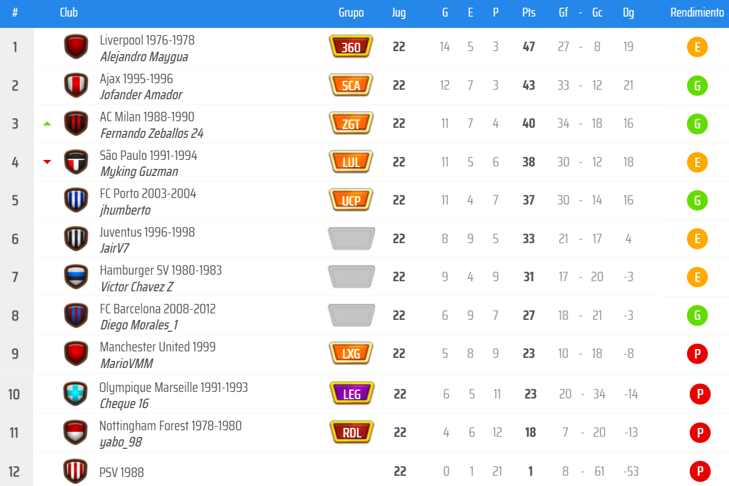The height and width of the screenshot is (486, 729).
Task: Sort table by Pts column header
Action: point(528,13)
